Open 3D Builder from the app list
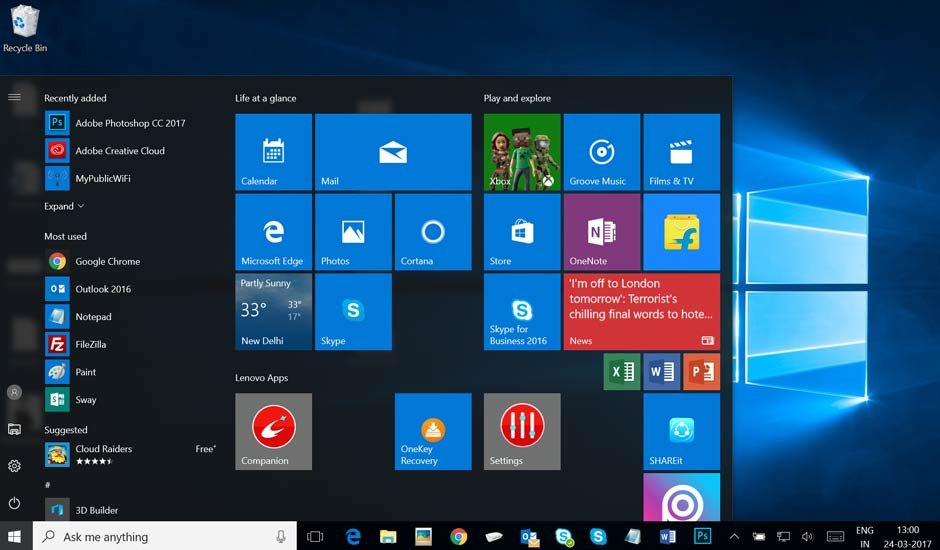 (129, 510)
